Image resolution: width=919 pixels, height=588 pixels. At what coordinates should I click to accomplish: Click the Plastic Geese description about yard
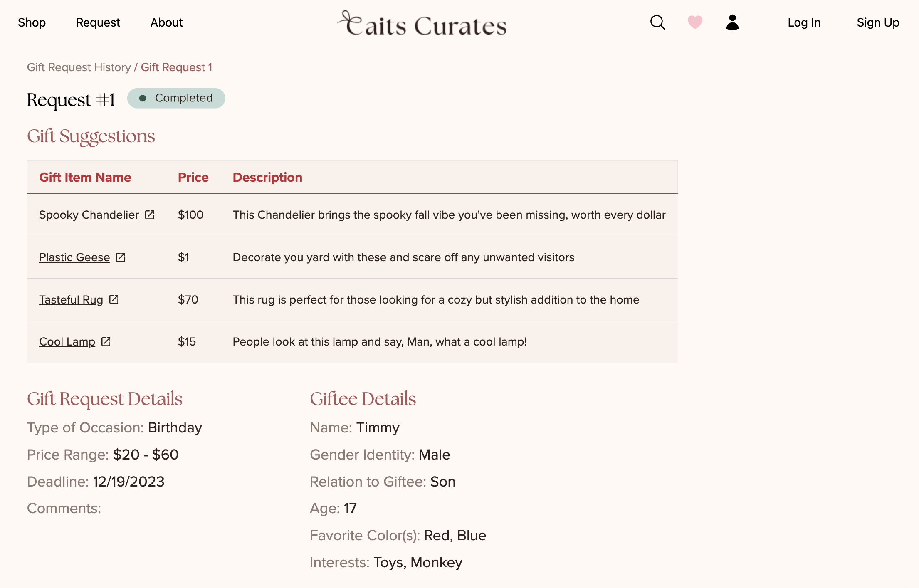(x=403, y=257)
